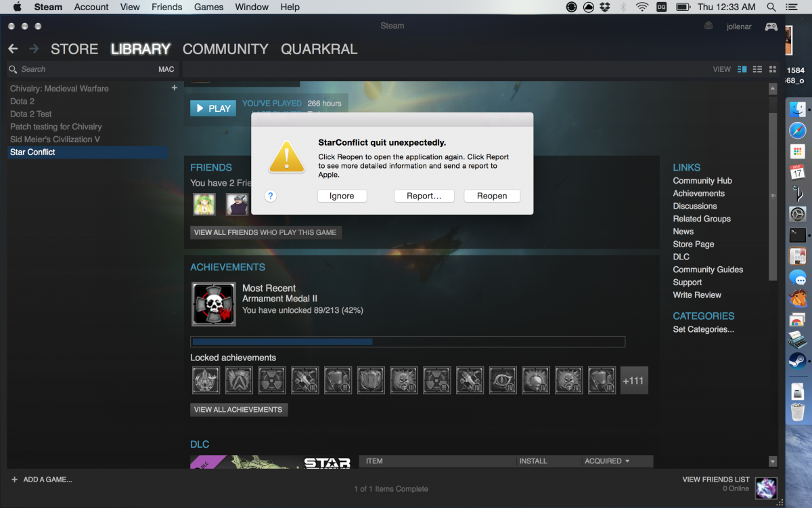Open Big Picture mode controller icon
Screen dimensions: 812x508
click(x=771, y=26)
